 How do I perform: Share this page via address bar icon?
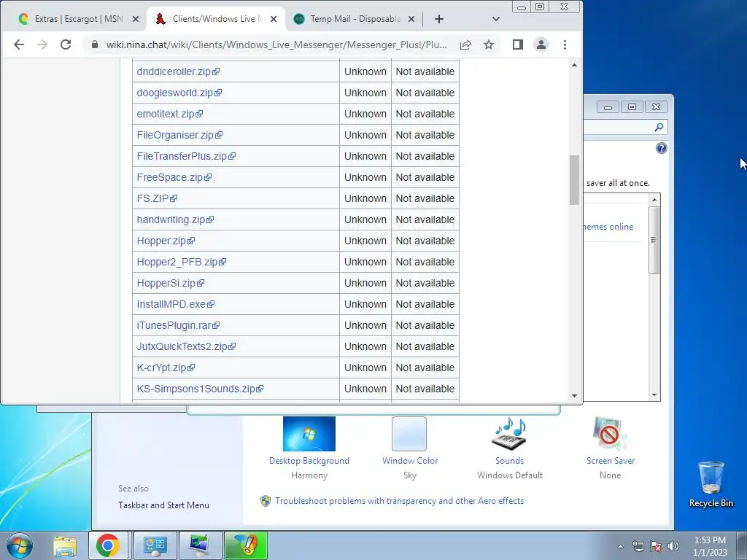(465, 44)
